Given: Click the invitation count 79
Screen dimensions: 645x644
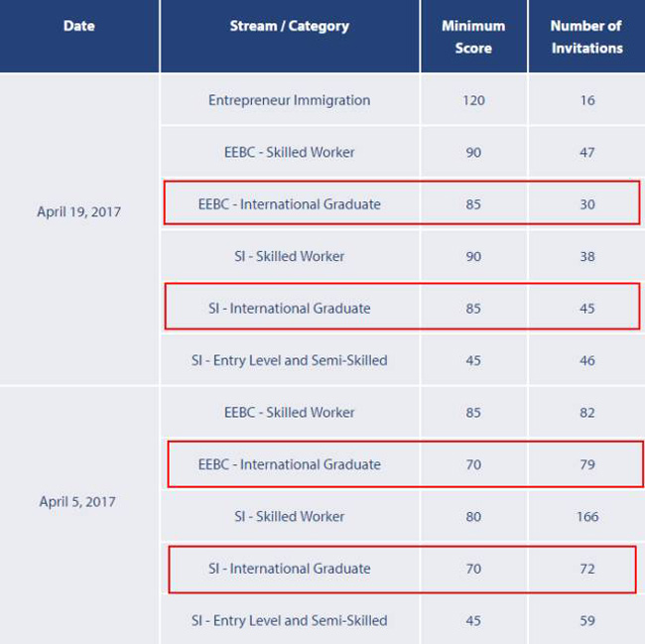Looking at the screenshot, I should (x=587, y=464).
